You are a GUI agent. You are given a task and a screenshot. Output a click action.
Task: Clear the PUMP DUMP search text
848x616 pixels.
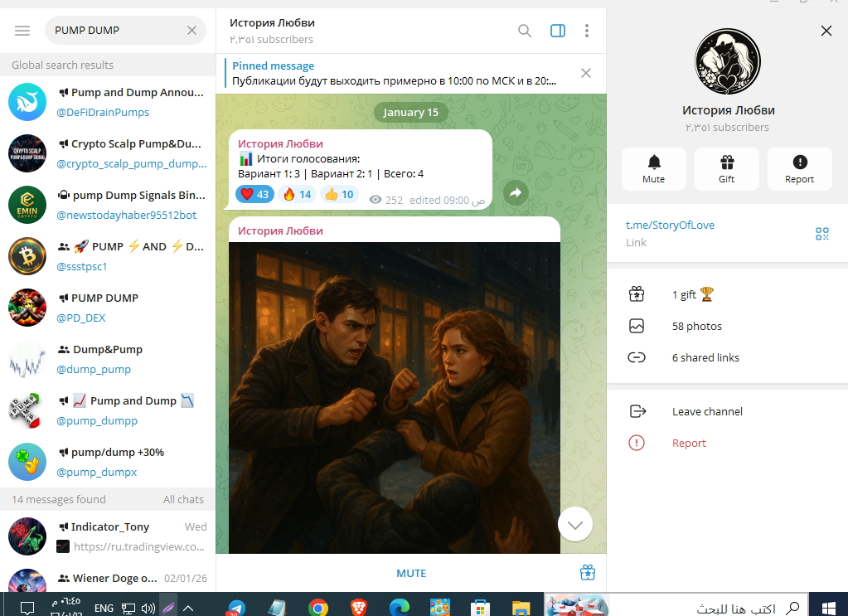192,31
